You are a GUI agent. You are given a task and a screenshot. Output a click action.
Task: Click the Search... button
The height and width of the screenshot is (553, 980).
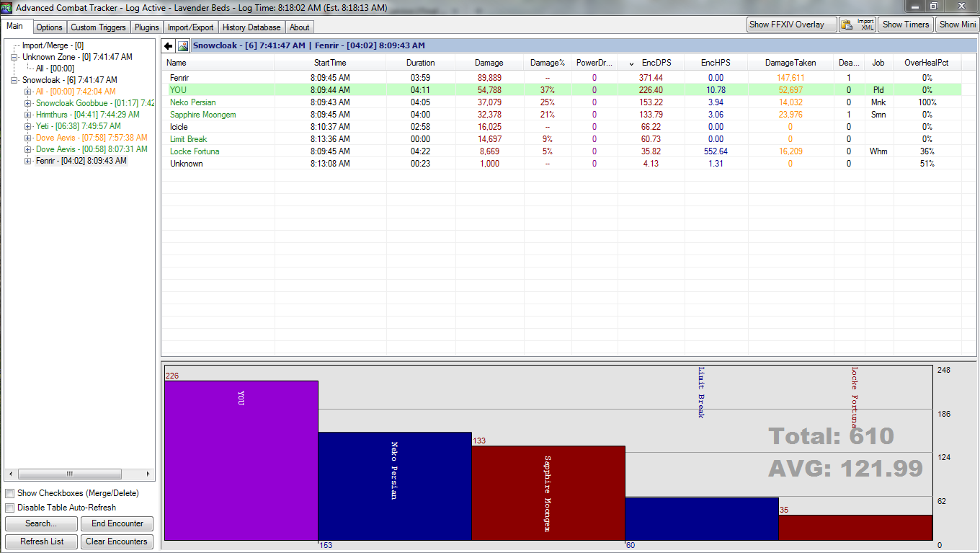point(41,523)
